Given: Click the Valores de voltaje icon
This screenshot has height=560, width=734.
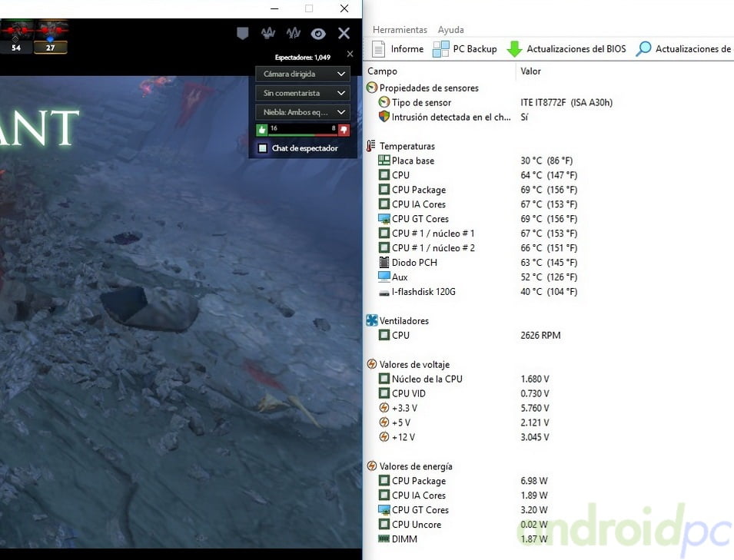Looking at the screenshot, I should pyautogui.click(x=372, y=364).
